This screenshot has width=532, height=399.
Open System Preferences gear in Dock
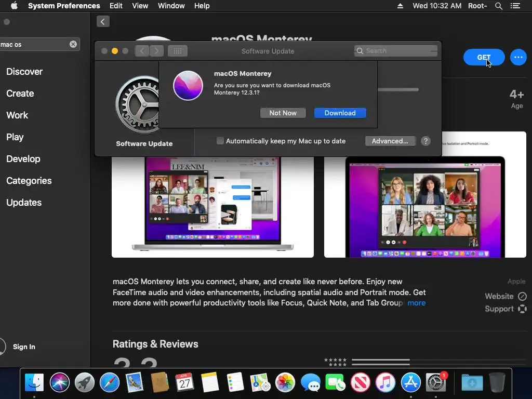(x=436, y=382)
